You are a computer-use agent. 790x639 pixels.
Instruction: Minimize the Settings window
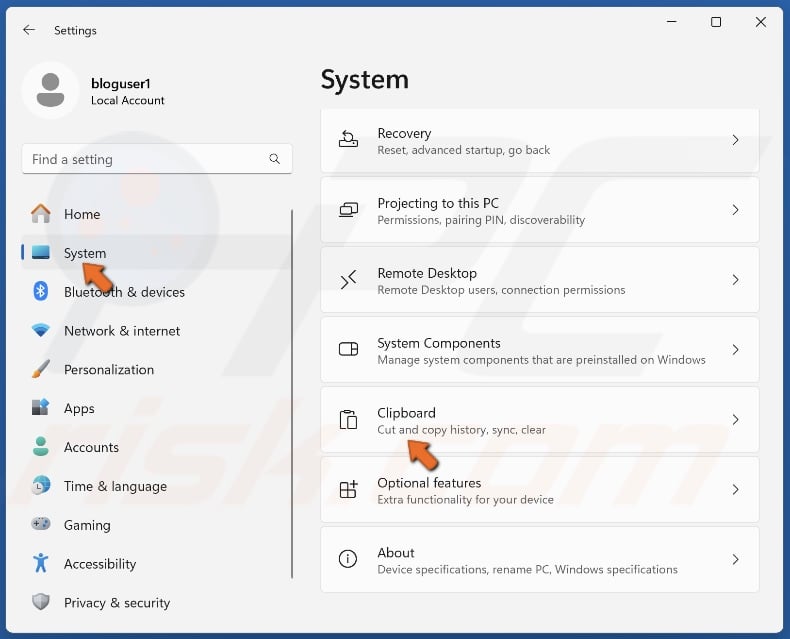point(672,22)
